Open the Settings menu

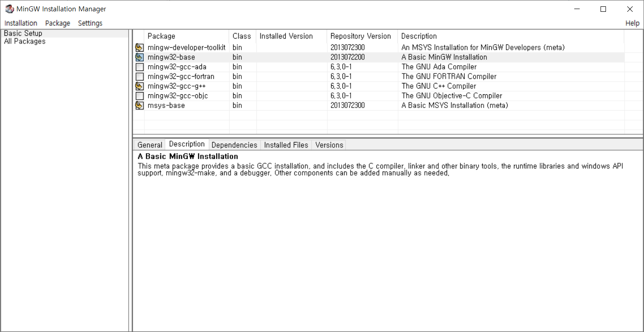[90, 23]
